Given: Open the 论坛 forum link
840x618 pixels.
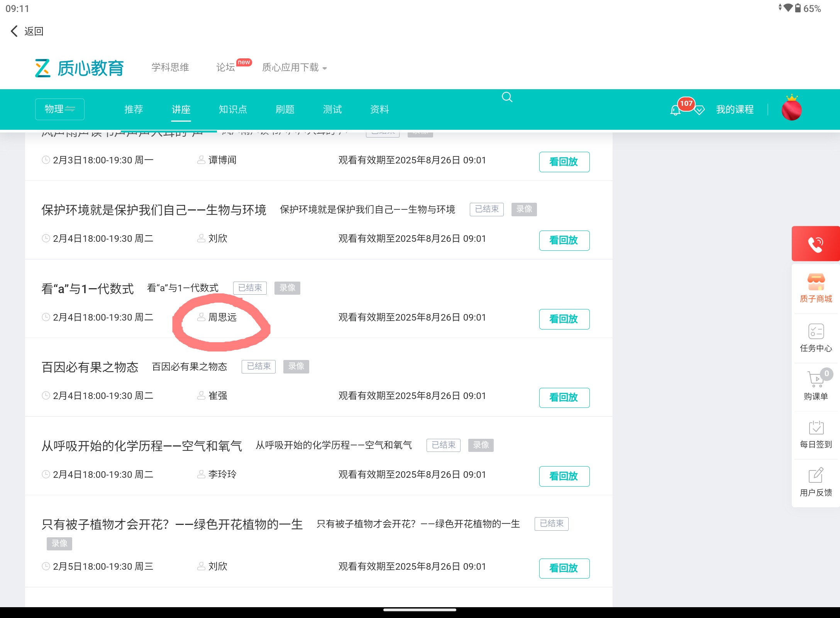Looking at the screenshot, I should tap(226, 68).
